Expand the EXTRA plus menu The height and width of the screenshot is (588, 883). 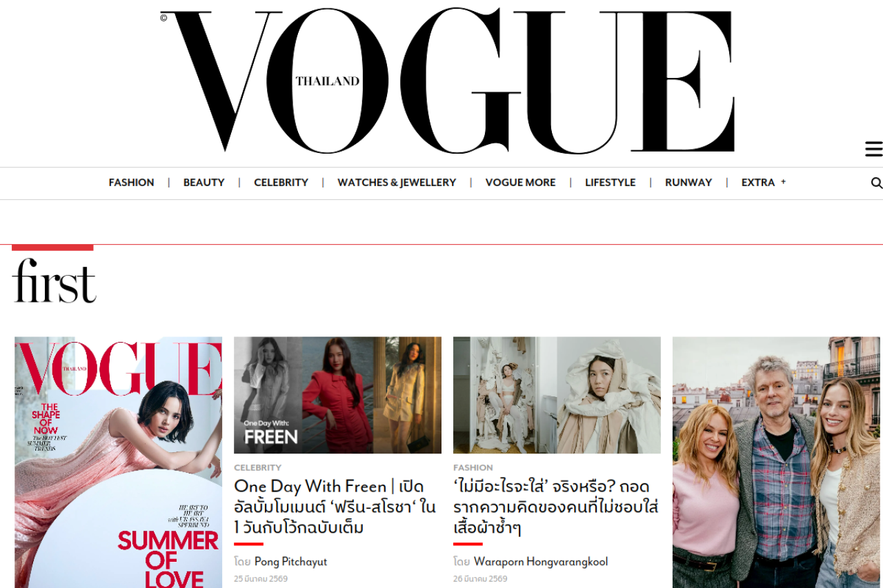pos(764,183)
